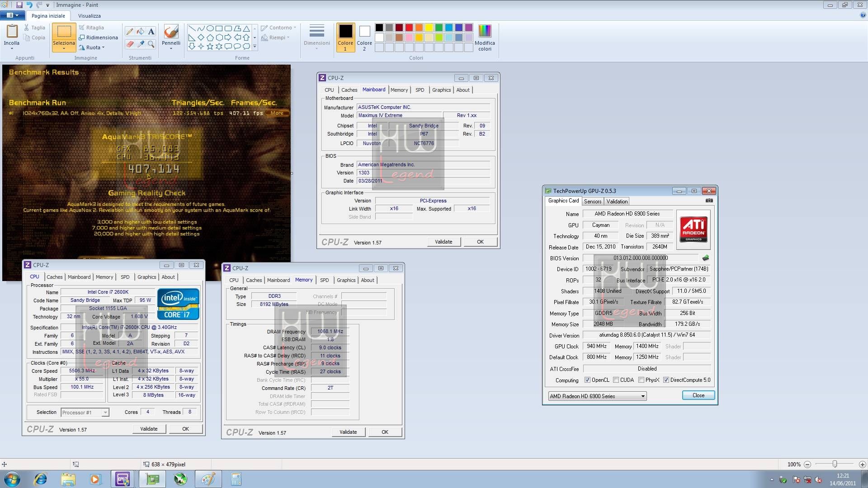The width and height of the screenshot is (868, 488).
Task: Choose the Pennelli brush icon
Action: click(171, 32)
